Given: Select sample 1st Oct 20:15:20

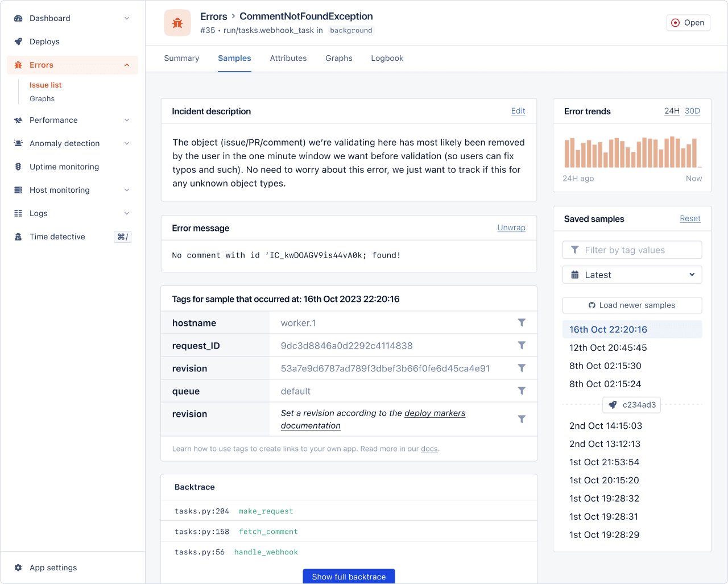Looking at the screenshot, I should pos(604,480).
